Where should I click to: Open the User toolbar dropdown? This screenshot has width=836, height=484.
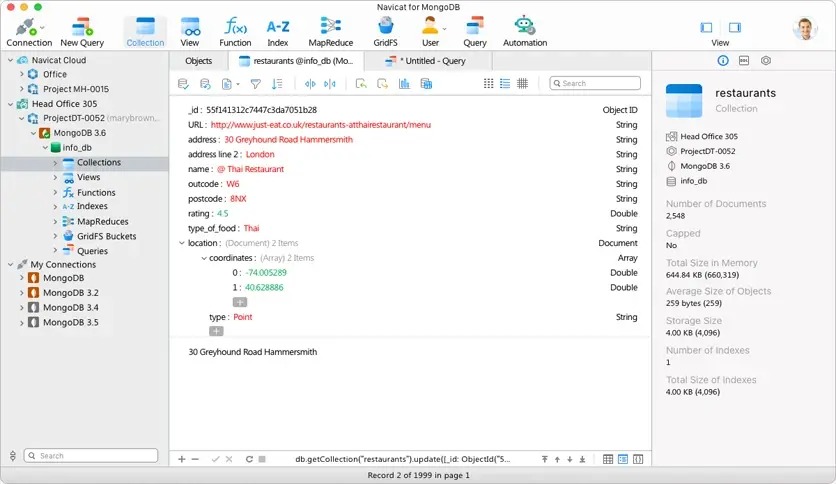(x=430, y=30)
